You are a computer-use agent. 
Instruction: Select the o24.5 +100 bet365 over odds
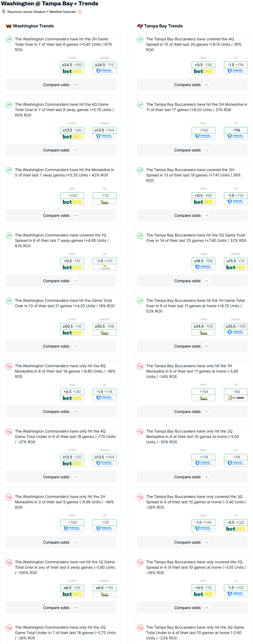point(72,68)
